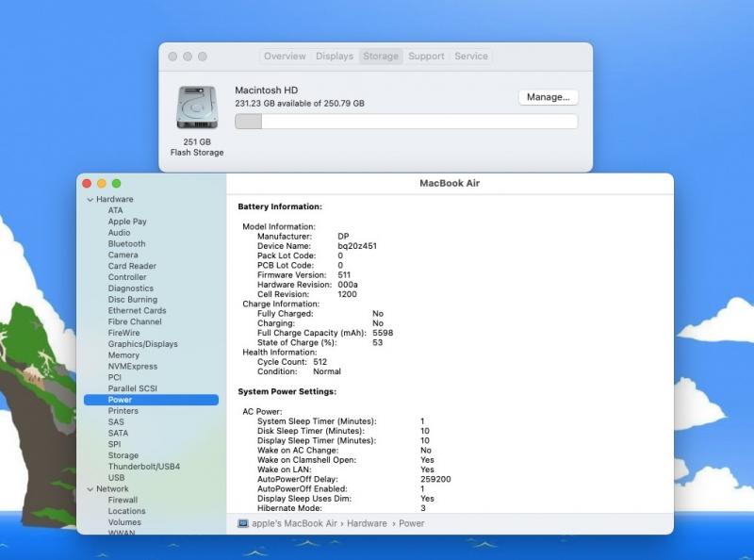754x560 pixels.
Task: Zoom the System Information window with the green button
Action: (116, 183)
